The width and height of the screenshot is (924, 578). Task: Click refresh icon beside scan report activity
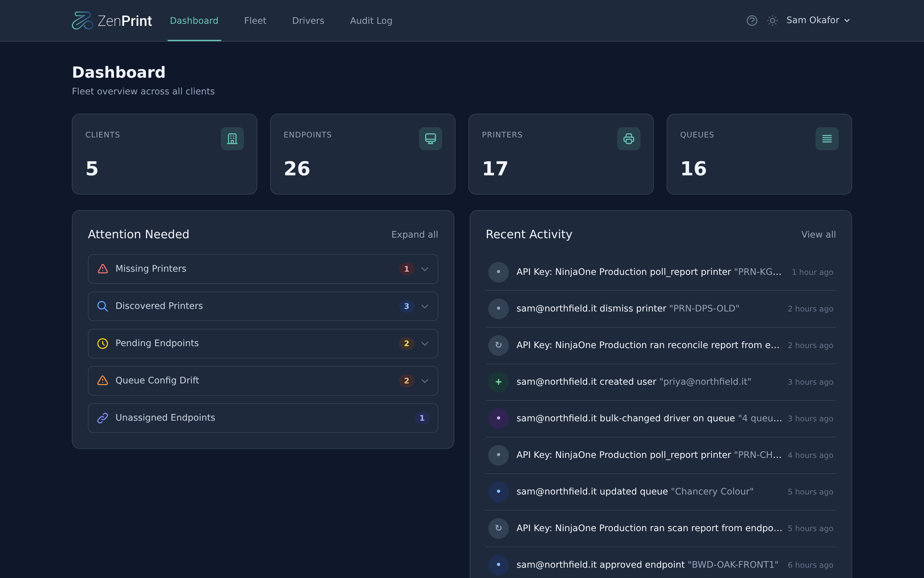pos(498,528)
